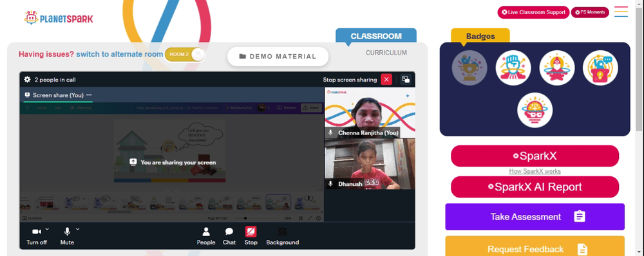The image size is (644, 256).
Task: Click Dhanush's video tile
Action: point(370,163)
